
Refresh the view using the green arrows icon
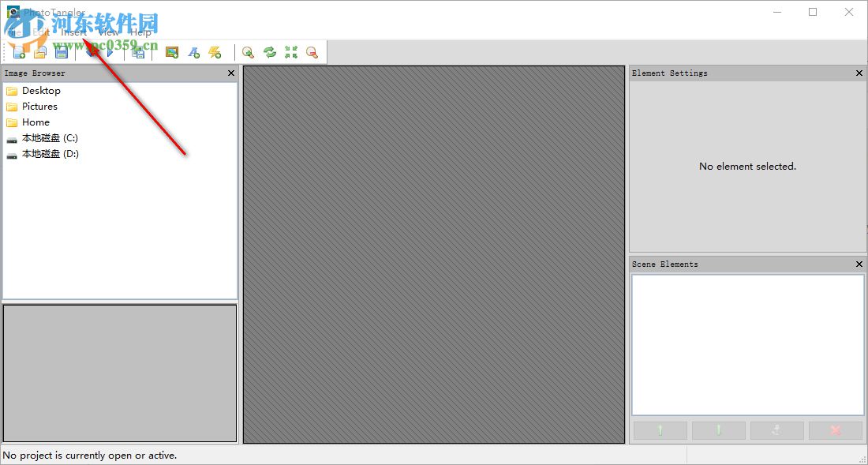(269, 51)
